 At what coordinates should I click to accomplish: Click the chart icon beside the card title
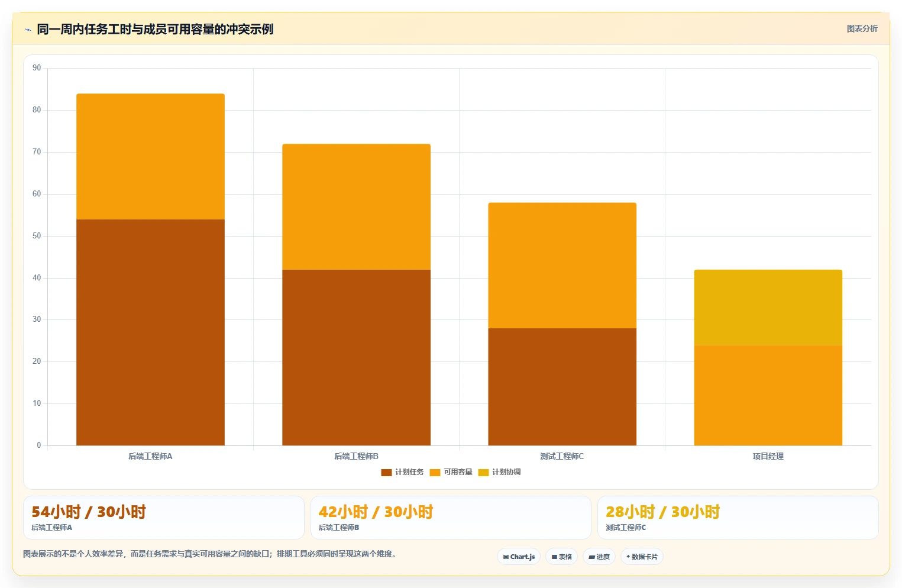[28, 30]
